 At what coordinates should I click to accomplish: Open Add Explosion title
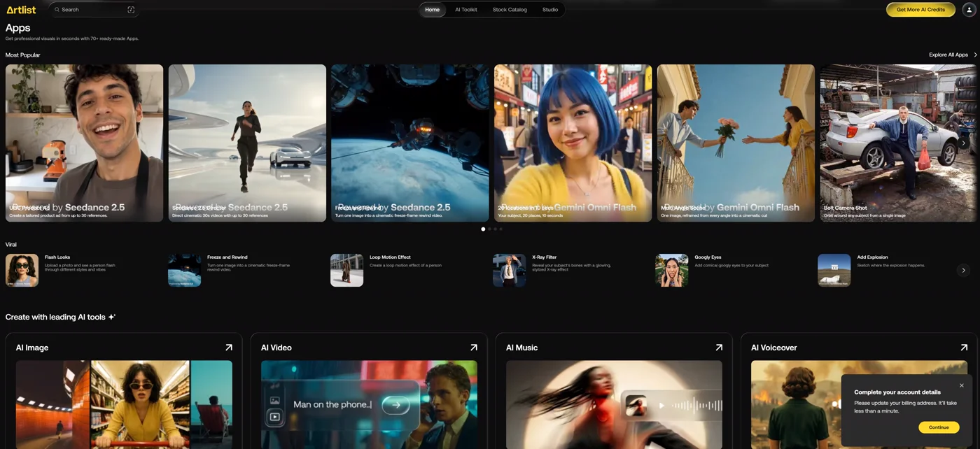pos(872,257)
